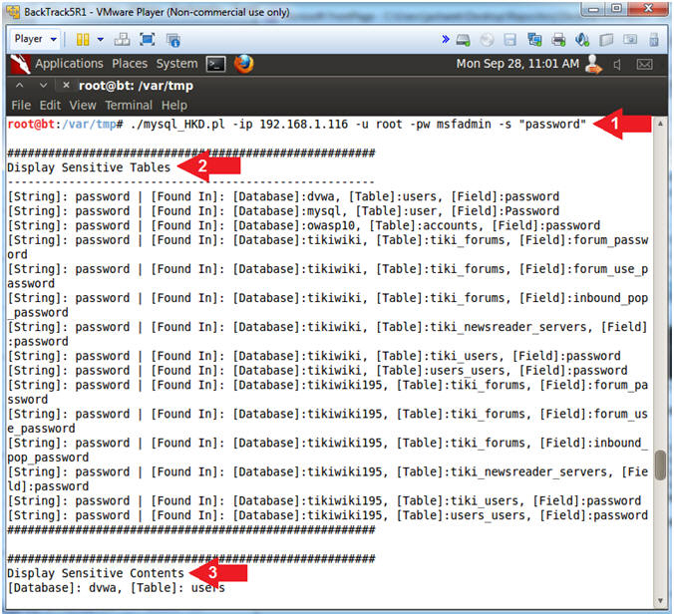Launch terminal from panel icon
This screenshot has height=616, width=674.
[x=215, y=65]
